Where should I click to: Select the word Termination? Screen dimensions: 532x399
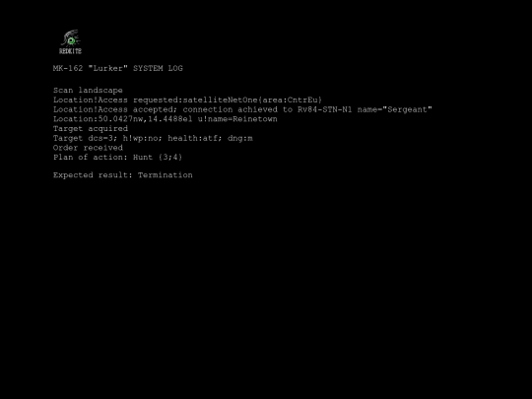coord(166,175)
